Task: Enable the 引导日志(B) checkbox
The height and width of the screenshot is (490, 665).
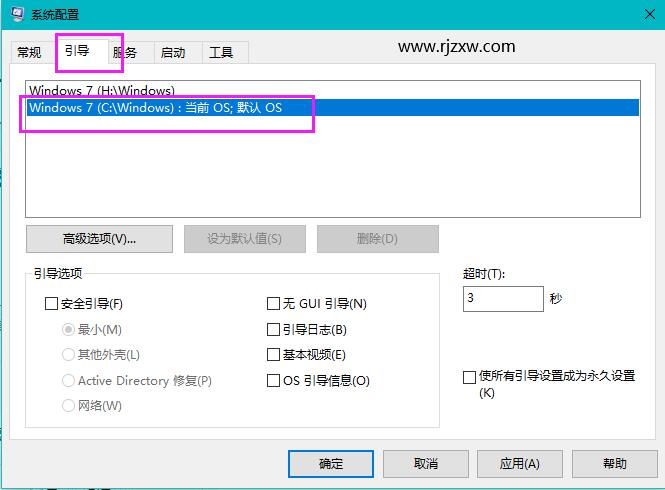Action: click(x=274, y=330)
